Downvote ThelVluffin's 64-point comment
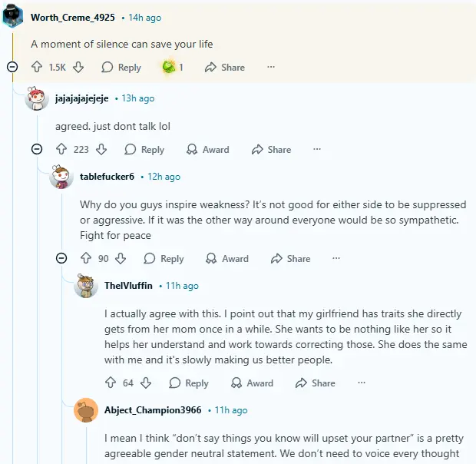Viewport: 476px width, 464px height. 146,383
